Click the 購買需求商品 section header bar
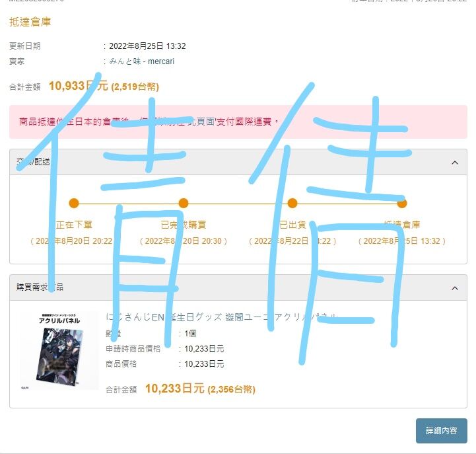 [x=238, y=287]
